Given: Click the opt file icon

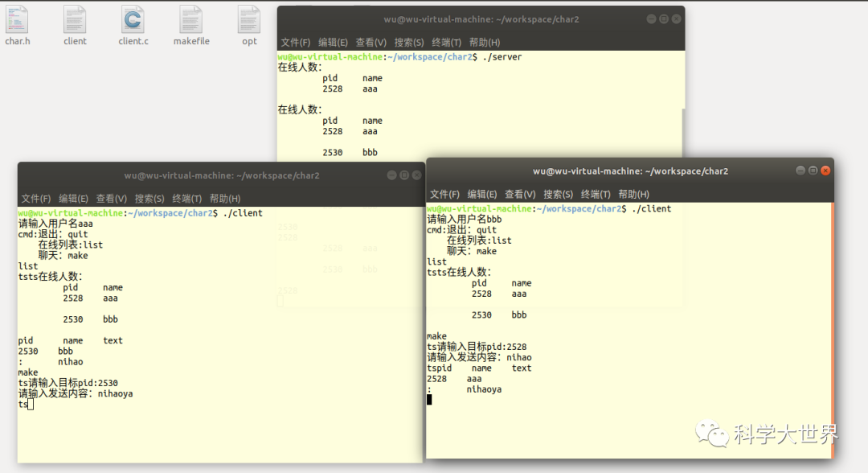Looking at the screenshot, I should (249, 20).
